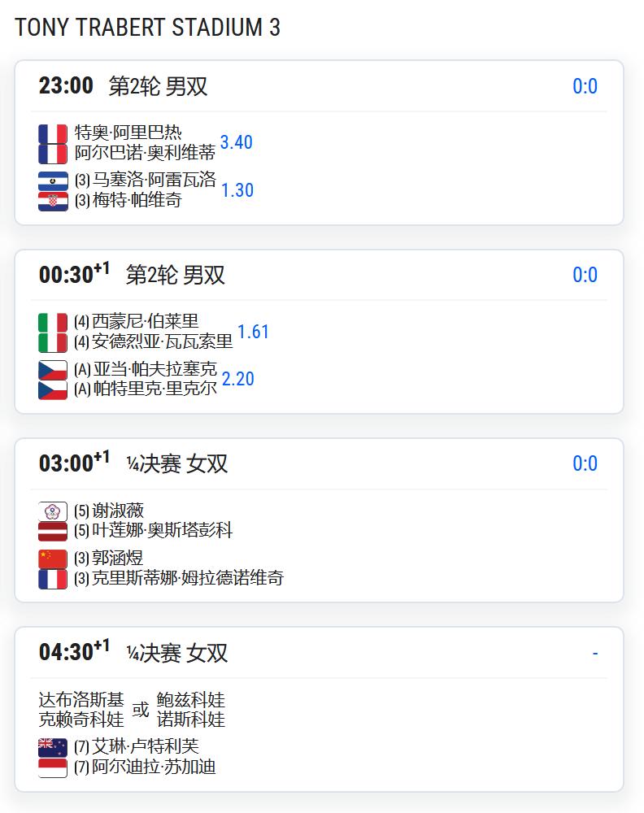Click the China flag beside 郭涵煜
The height and width of the screenshot is (813, 644).
53,559
